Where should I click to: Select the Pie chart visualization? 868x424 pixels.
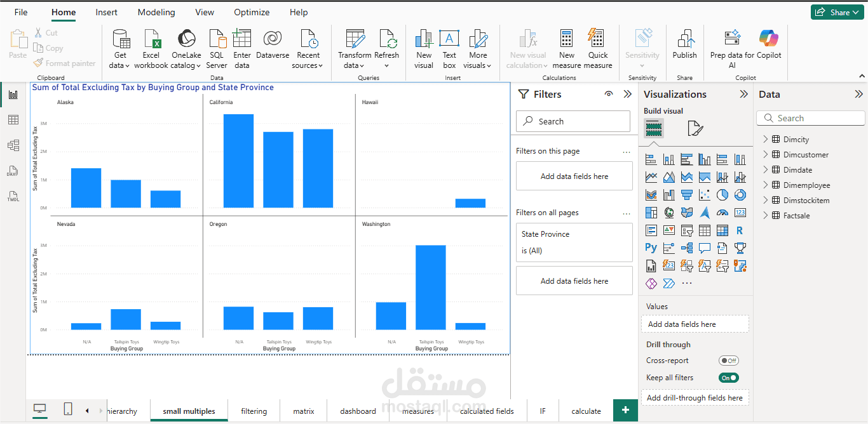coord(722,195)
